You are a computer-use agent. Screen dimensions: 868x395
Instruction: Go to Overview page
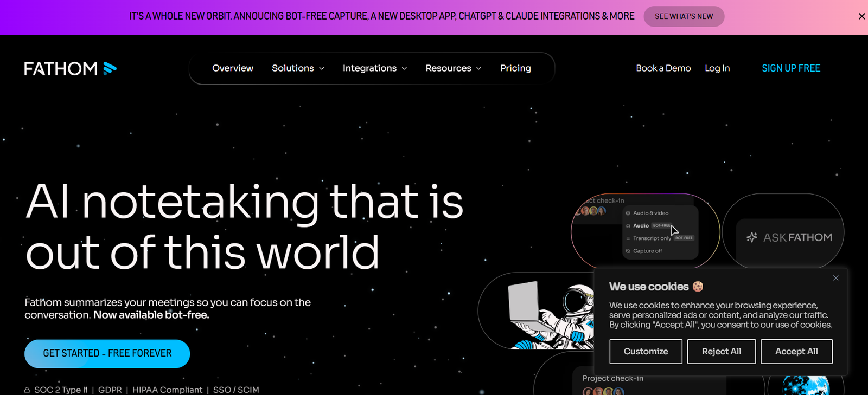tap(233, 68)
